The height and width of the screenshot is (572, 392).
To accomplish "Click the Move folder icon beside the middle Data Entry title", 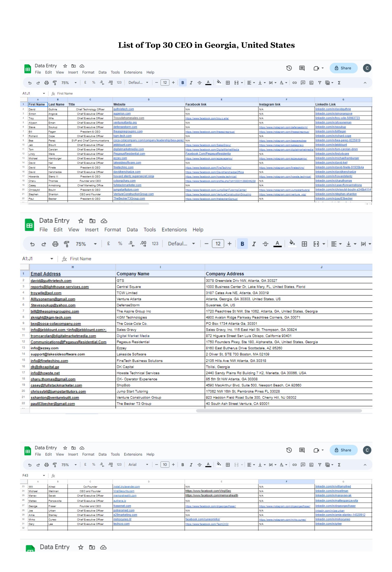I will pos(92,221).
